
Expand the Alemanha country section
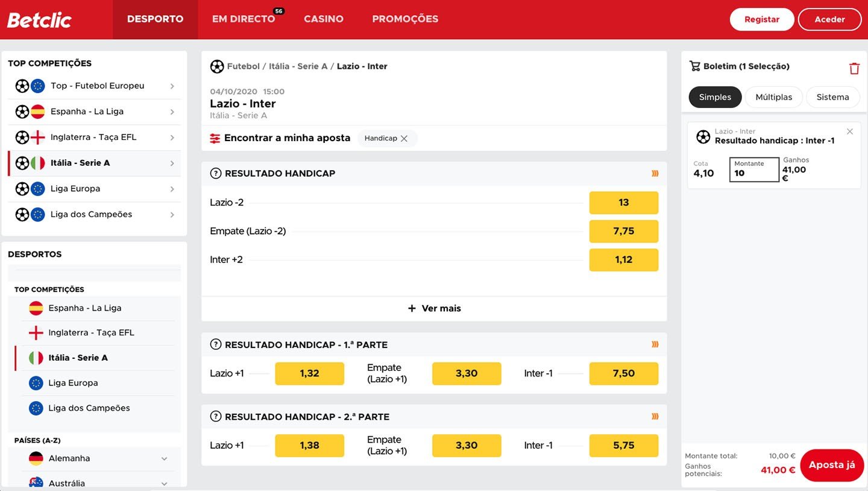click(164, 458)
